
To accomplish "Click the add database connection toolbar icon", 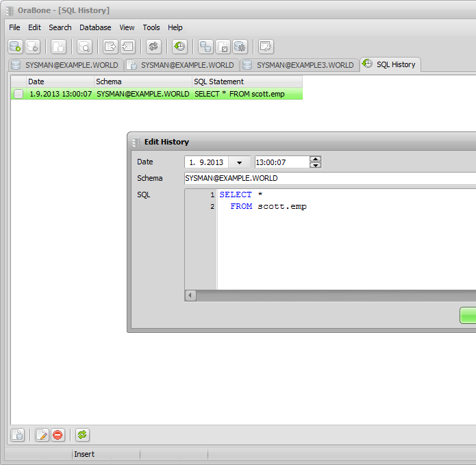I will 15,47.
